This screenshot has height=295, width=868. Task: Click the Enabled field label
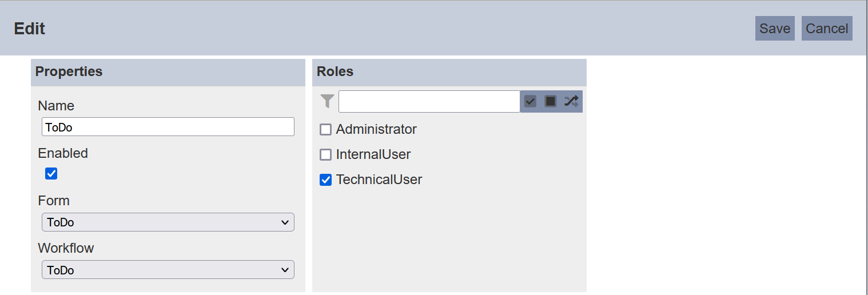tap(63, 153)
